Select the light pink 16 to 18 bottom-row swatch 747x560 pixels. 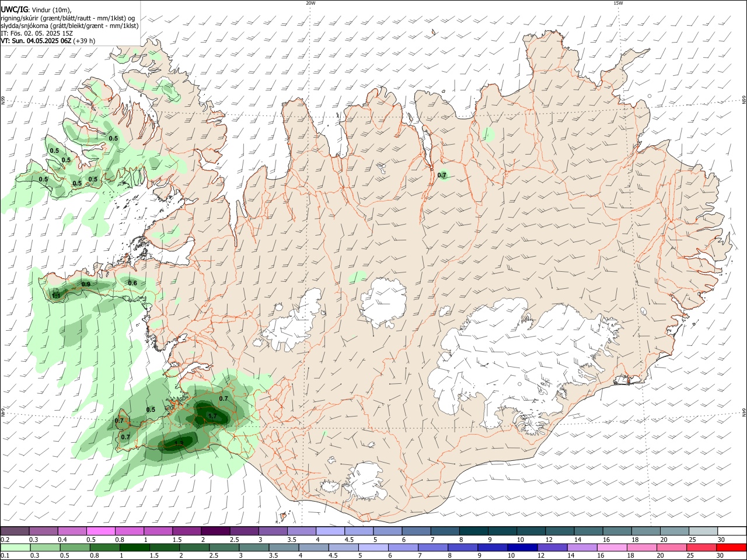612,547
